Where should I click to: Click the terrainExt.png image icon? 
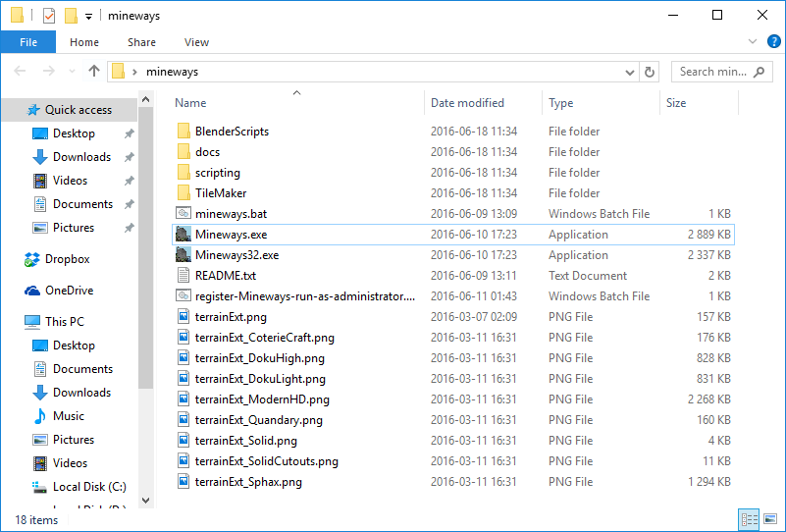coord(183,316)
